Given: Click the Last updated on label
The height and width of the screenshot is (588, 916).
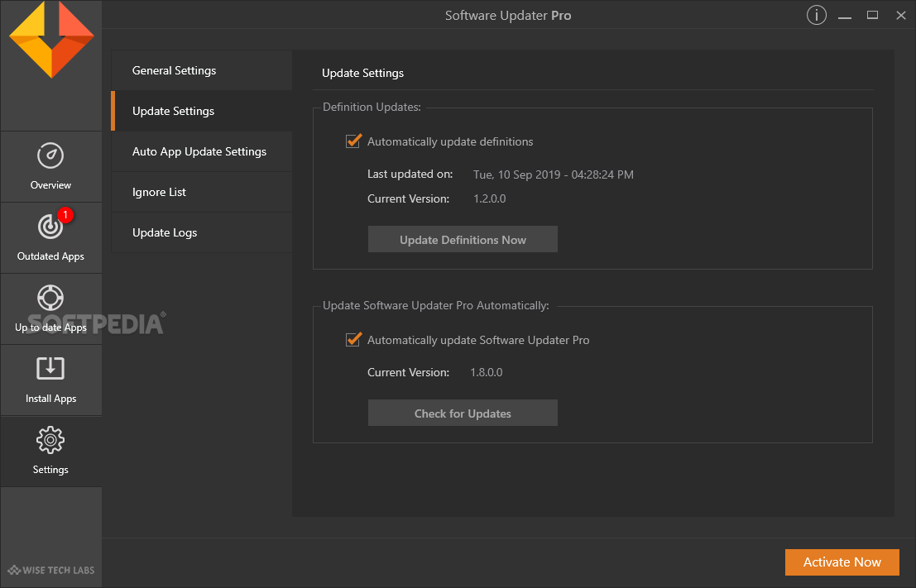Looking at the screenshot, I should [410, 174].
